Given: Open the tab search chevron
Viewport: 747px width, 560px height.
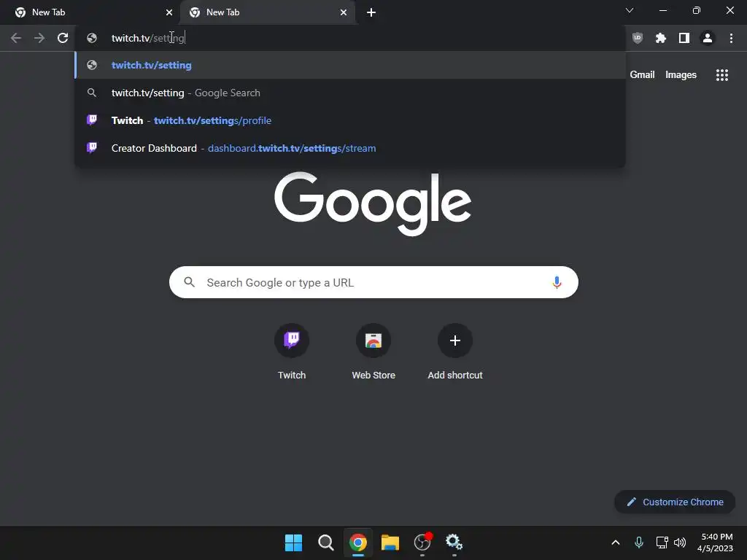Looking at the screenshot, I should pos(630,10).
